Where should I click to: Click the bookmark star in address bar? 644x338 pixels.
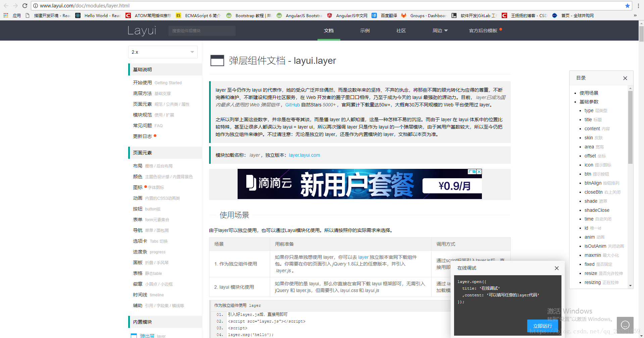[627, 6]
